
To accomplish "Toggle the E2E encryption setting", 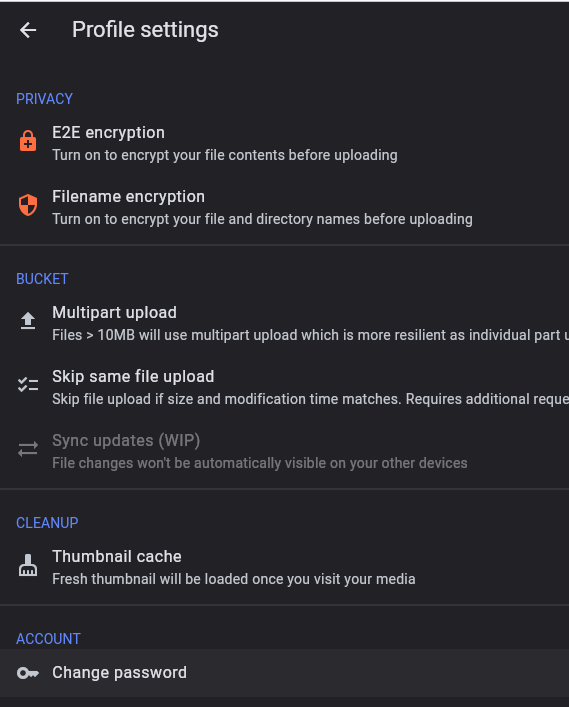I will tap(284, 143).
